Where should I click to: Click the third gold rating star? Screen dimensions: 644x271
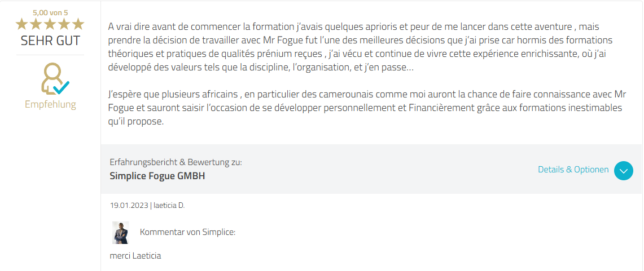coord(50,24)
